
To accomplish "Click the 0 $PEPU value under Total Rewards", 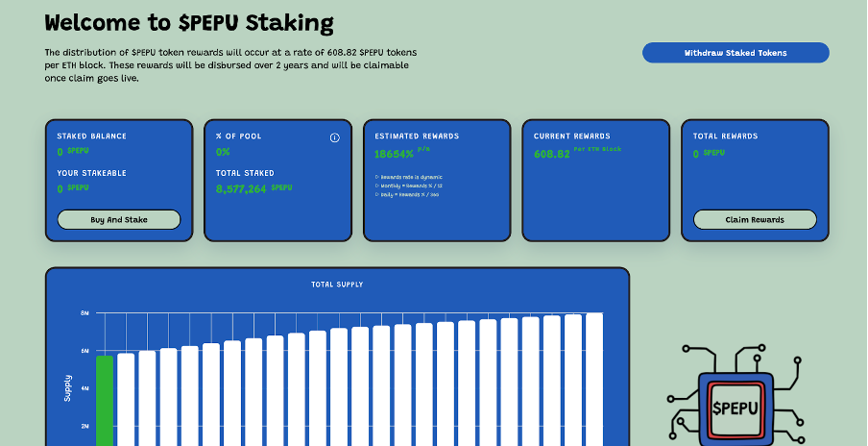I will (x=709, y=154).
